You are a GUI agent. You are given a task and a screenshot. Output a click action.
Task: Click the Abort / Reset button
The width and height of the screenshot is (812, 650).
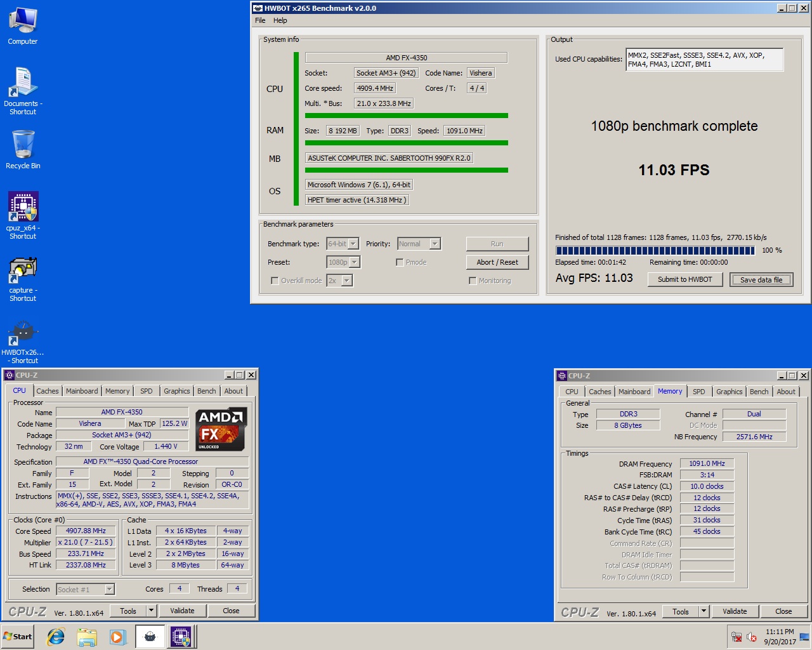click(x=497, y=262)
